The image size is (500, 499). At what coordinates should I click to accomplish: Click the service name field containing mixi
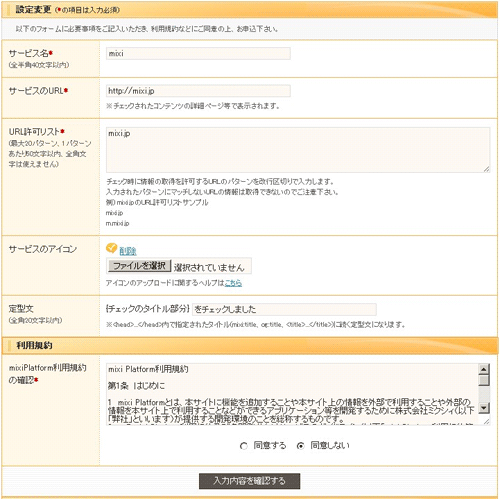198,54
